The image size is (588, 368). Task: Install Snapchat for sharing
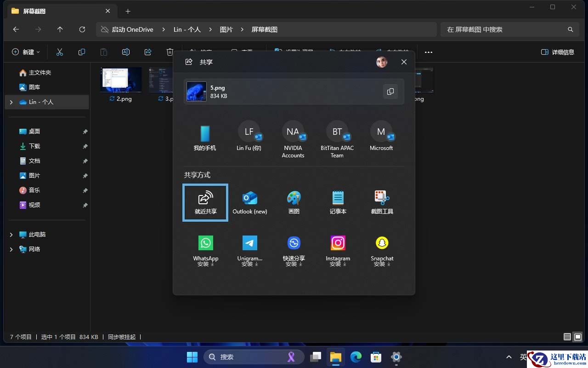click(382, 251)
